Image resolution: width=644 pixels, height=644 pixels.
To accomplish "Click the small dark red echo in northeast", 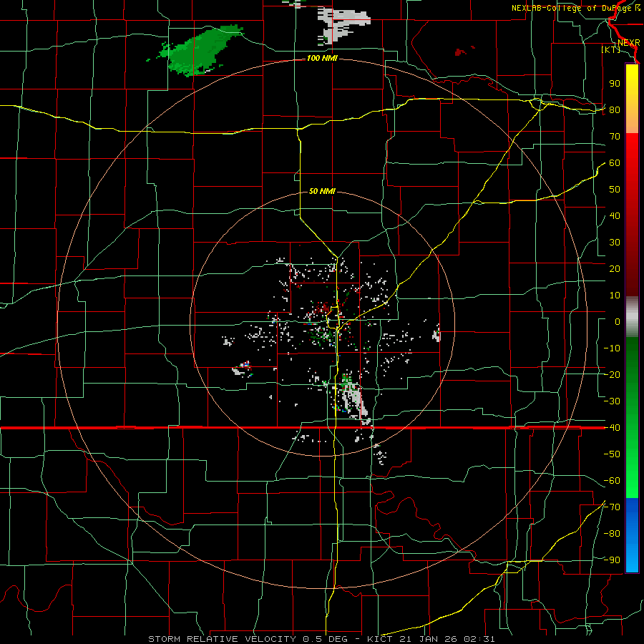I will pyautogui.click(x=460, y=52).
